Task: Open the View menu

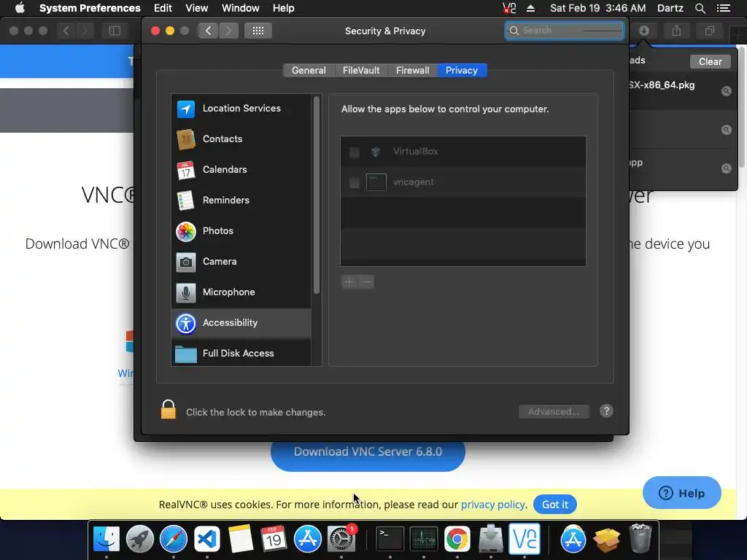Action: [197, 8]
